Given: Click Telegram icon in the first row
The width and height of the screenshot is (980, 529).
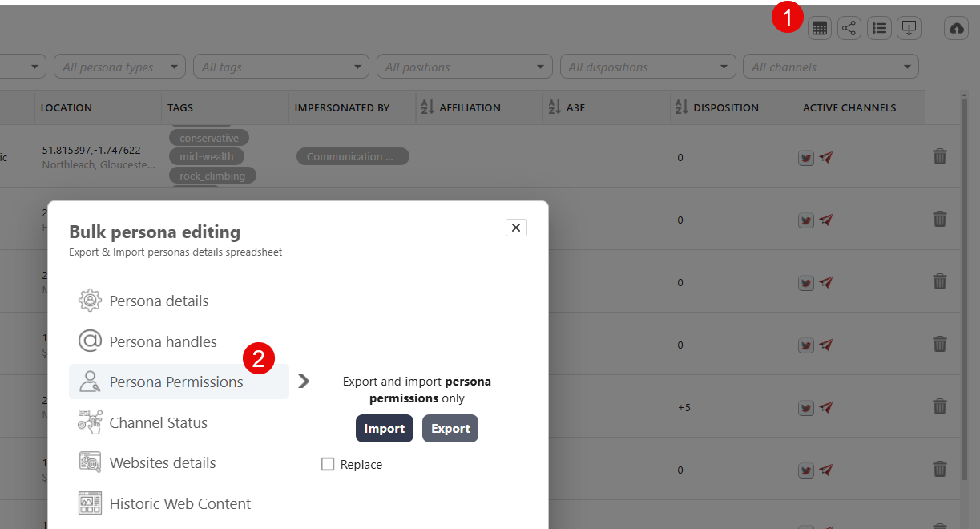Looking at the screenshot, I should 826,157.
